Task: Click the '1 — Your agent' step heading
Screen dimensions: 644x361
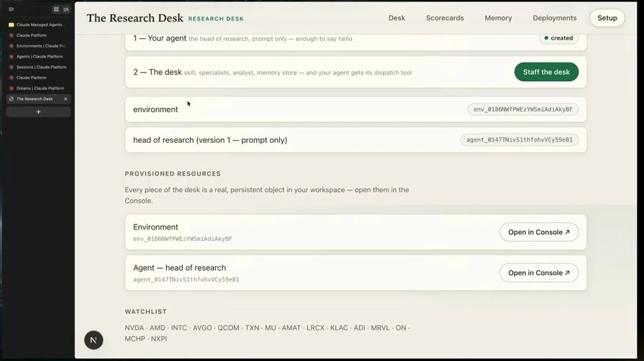Action: (160, 38)
